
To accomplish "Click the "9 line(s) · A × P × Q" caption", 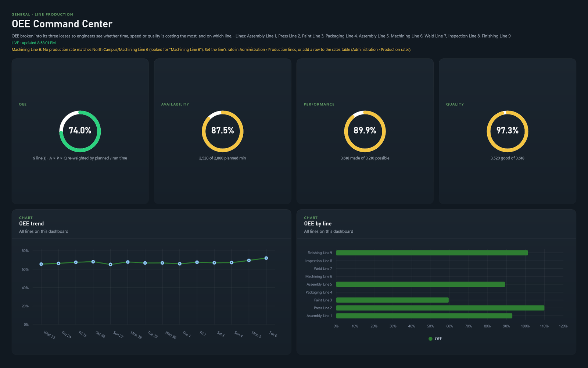I will (x=80, y=158).
